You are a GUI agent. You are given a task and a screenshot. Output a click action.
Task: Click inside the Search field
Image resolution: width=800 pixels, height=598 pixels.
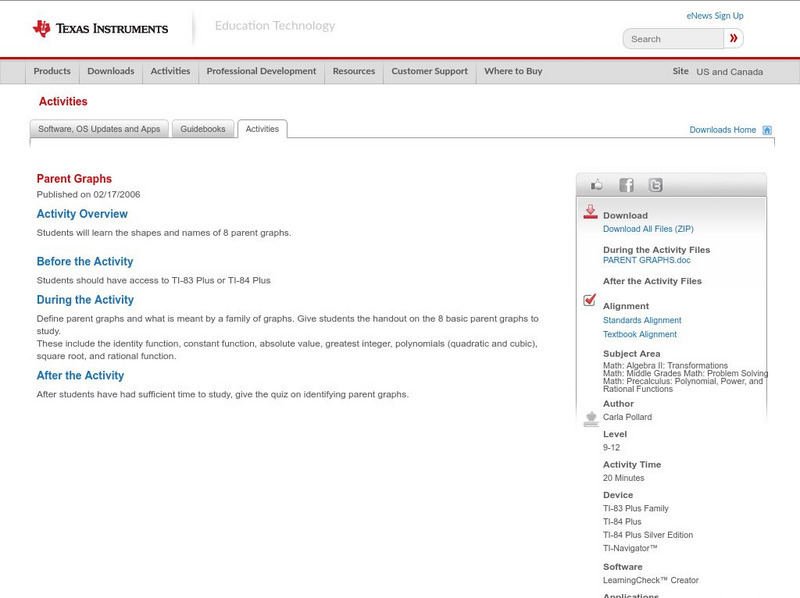point(670,38)
